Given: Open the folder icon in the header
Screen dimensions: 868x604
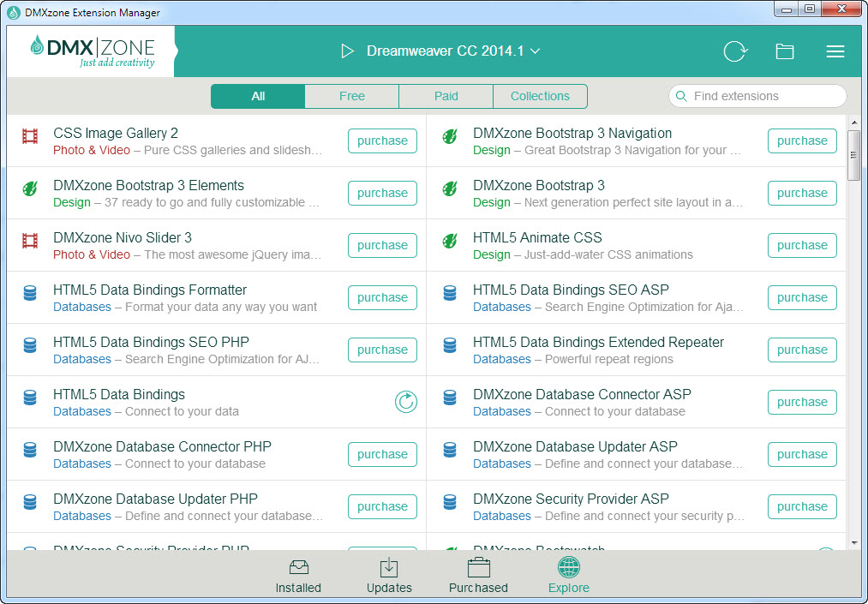Looking at the screenshot, I should point(784,51).
